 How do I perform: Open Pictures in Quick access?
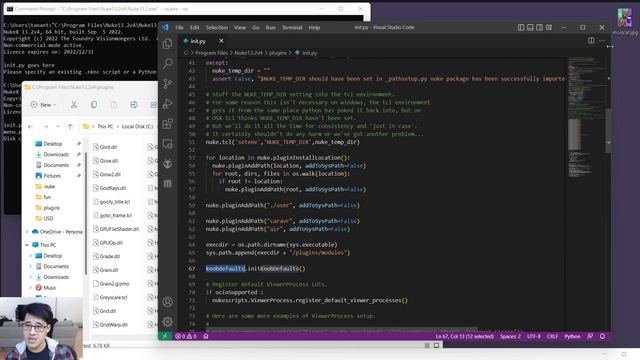[x=48, y=176]
